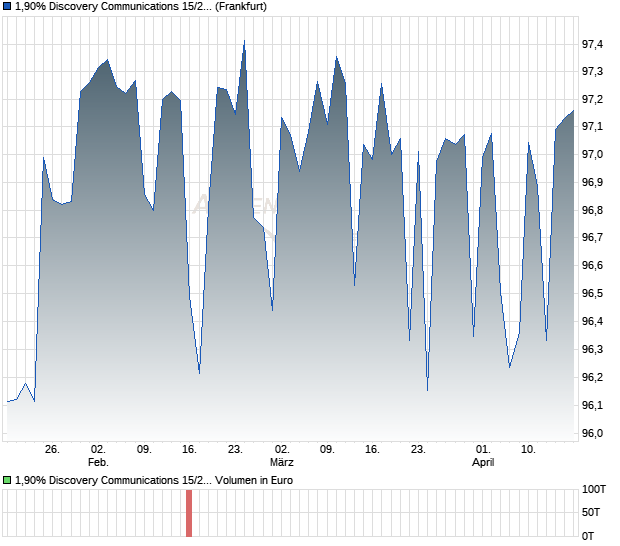
Task: Click the volume axis label 100T
Action: click(x=594, y=489)
